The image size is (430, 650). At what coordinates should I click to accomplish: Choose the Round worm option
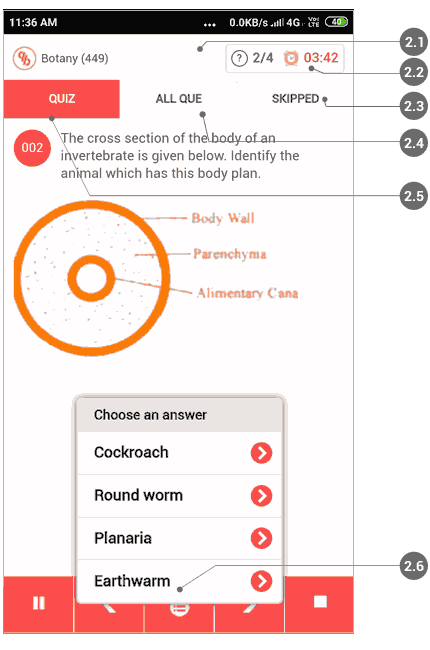click(x=179, y=496)
